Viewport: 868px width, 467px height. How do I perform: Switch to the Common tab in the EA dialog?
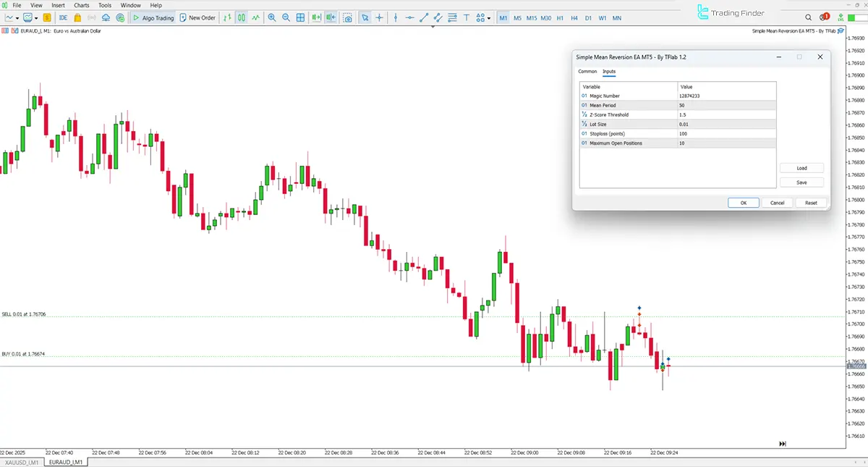tap(586, 71)
